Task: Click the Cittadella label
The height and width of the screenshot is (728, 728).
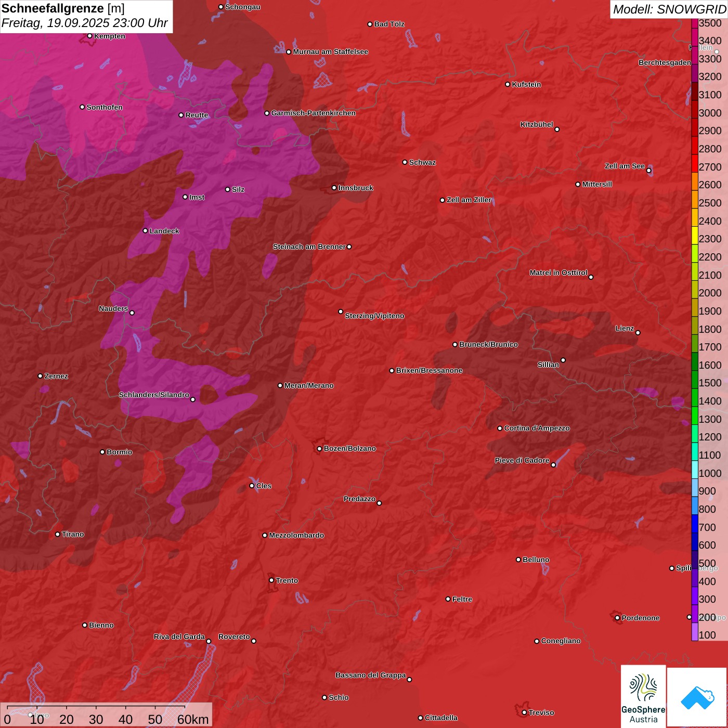Action: pyautogui.click(x=441, y=718)
